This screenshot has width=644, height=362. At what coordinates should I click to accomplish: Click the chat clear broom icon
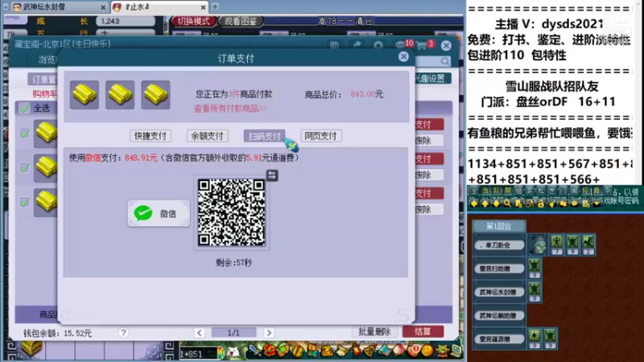pyautogui.click(x=552, y=204)
